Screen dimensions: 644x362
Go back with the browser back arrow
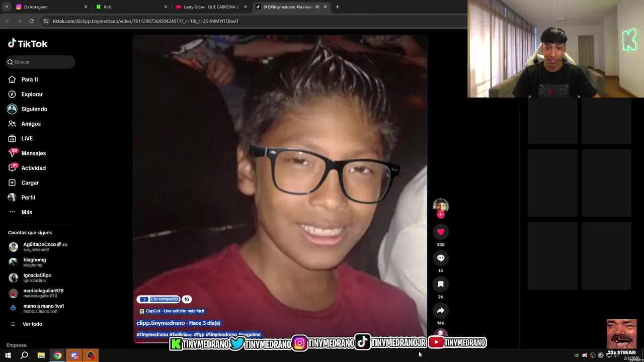7,21
